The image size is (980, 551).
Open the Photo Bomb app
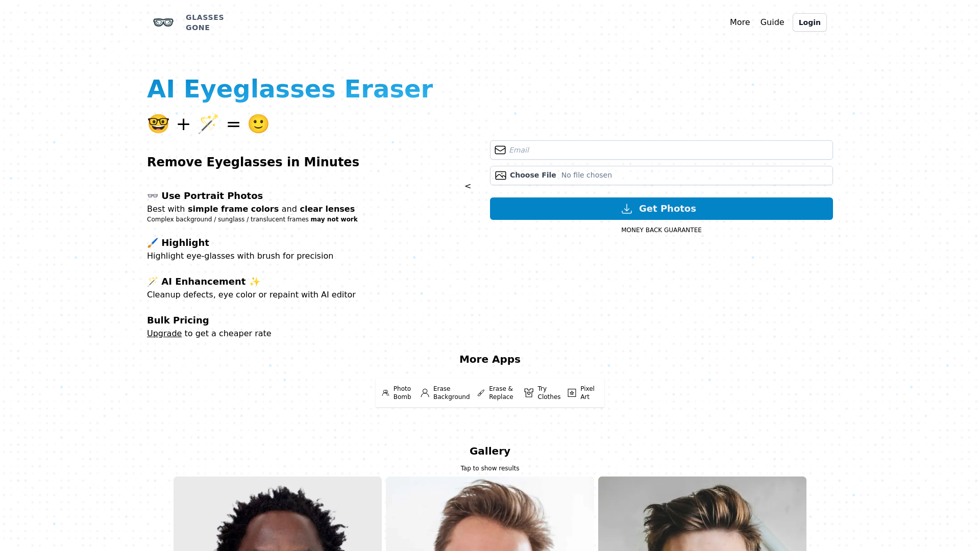click(397, 393)
